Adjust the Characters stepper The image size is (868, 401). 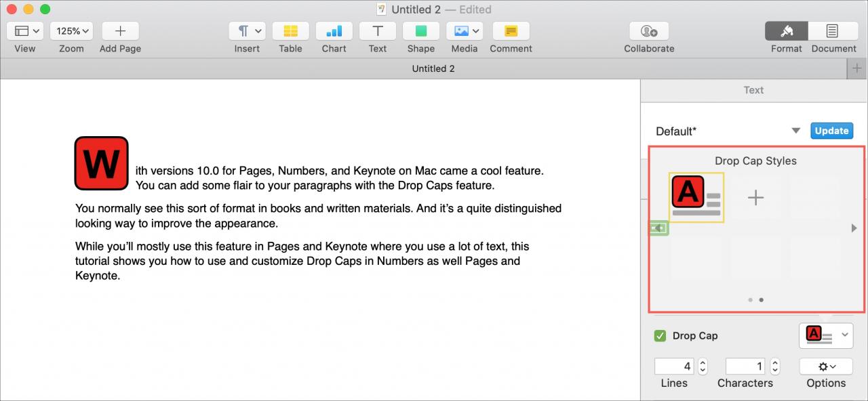click(774, 366)
